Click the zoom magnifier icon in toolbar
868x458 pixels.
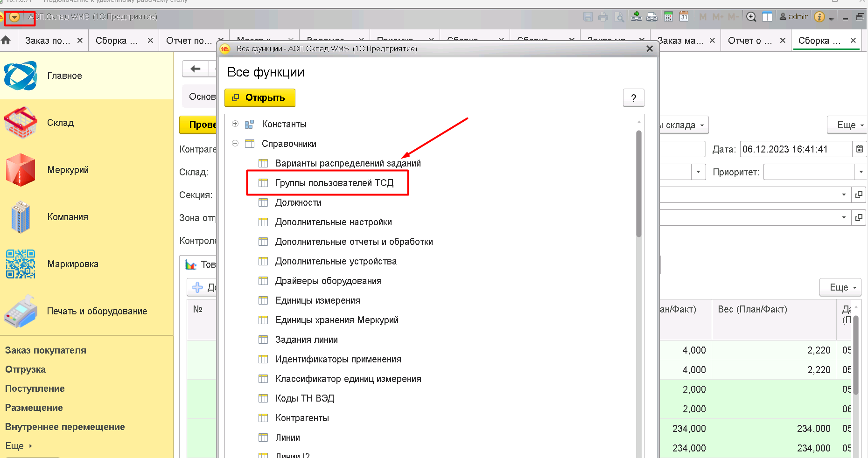point(751,17)
